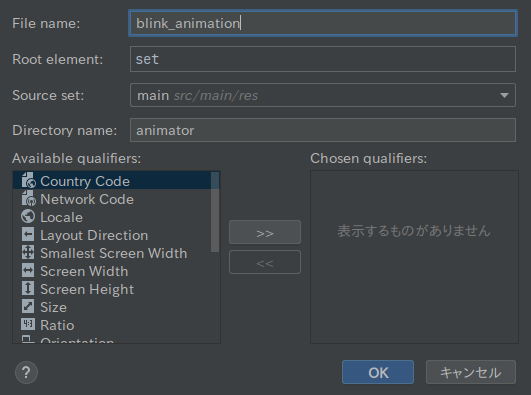Open the help question mark button
The height and width of the screenshot is (395, 531).
click(x=26, y=373)
